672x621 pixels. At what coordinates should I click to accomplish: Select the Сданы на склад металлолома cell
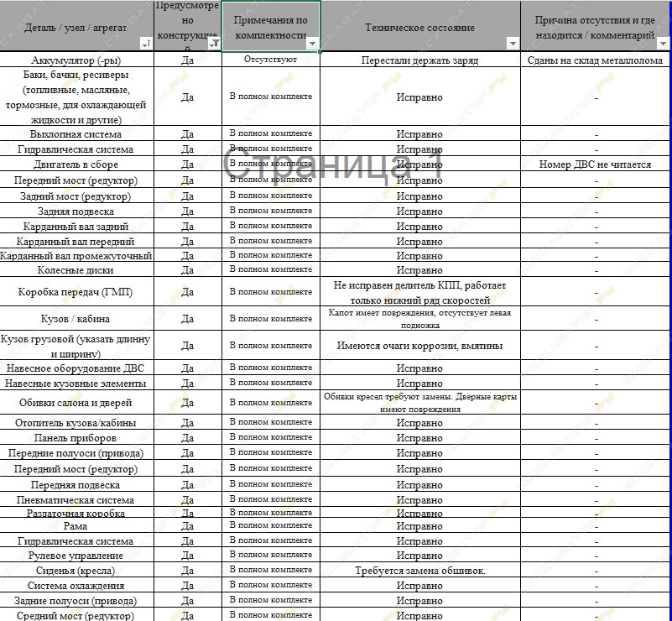[x=596, y=60]
